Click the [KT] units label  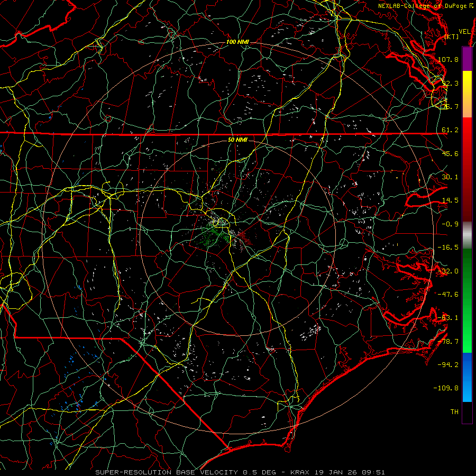pyautogui.click(x=452, y=36)
